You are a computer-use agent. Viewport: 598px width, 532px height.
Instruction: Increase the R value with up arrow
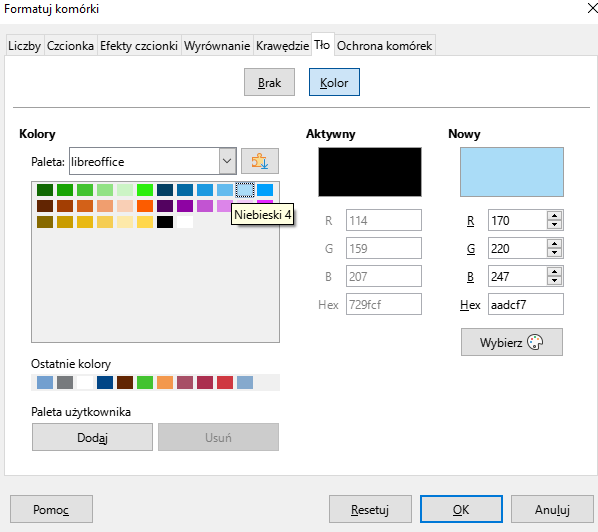tap(555, 216)
